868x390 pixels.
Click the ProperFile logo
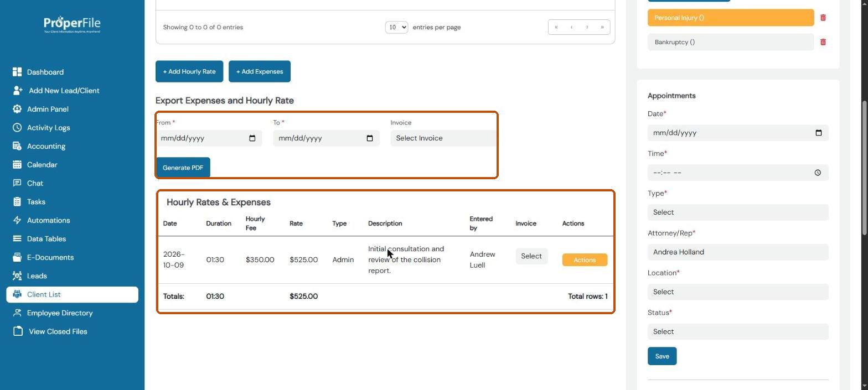click(x=72, y=24)
